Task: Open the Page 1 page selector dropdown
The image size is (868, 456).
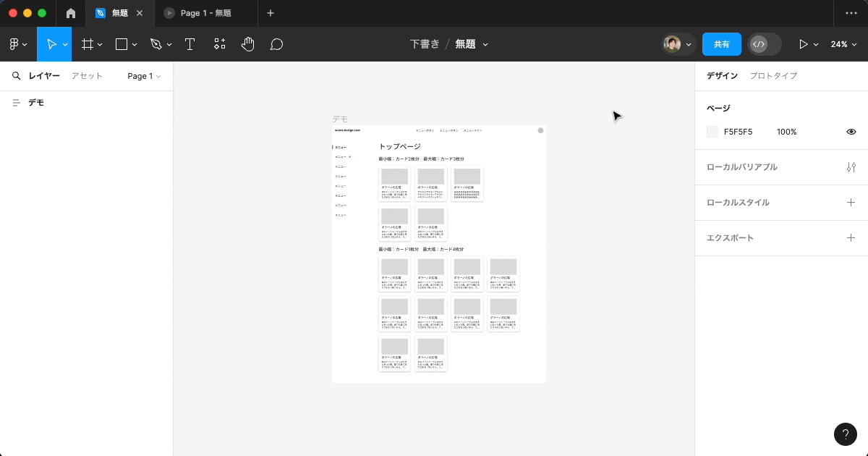Action: 143,75
